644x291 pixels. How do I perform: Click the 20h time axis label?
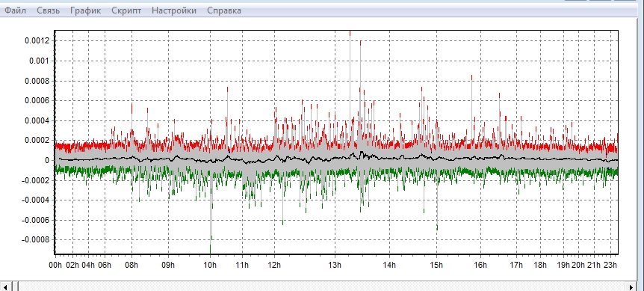point(578,265)
